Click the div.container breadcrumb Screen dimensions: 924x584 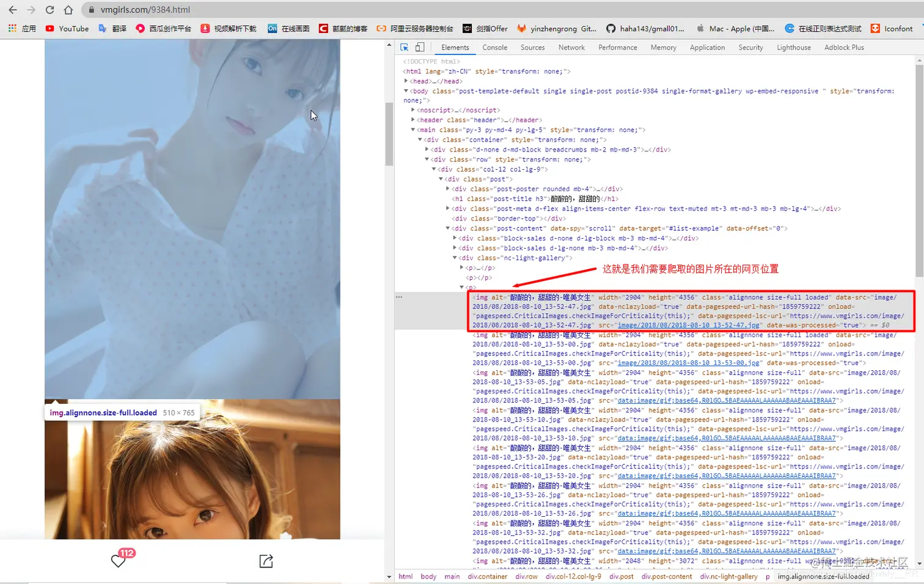(x=488, y=576)
